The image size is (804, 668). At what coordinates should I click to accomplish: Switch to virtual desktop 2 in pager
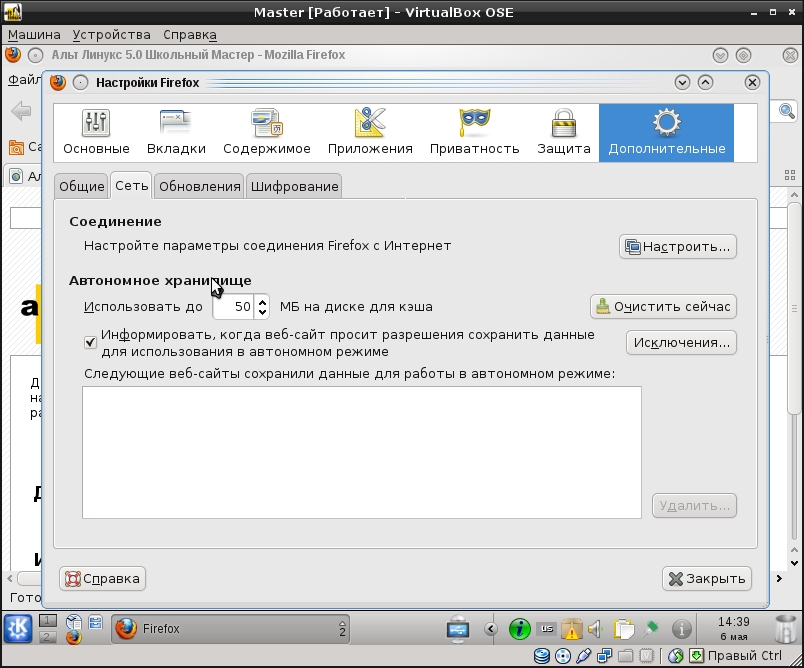coord(47,637)
